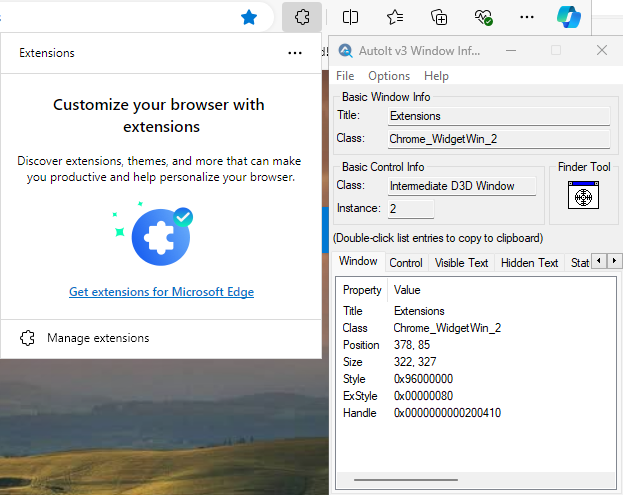Image resolution: width=623 pixels, height=495 pixels.
Task: Select the Handle row value
Action: point(447,413)
